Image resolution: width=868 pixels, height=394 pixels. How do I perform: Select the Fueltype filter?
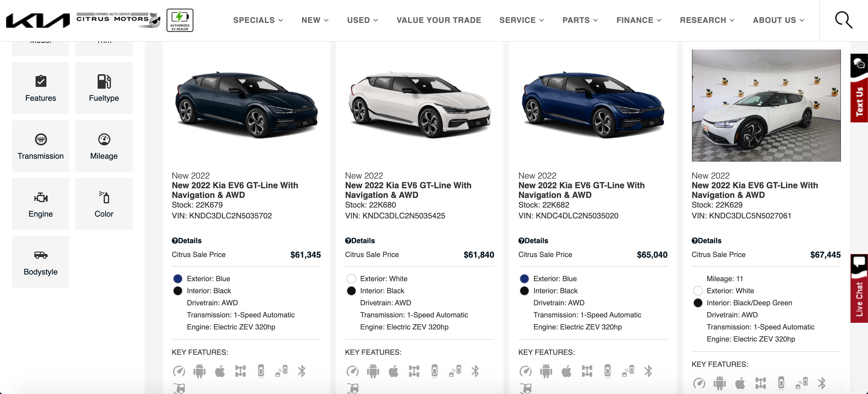[104, 88]
